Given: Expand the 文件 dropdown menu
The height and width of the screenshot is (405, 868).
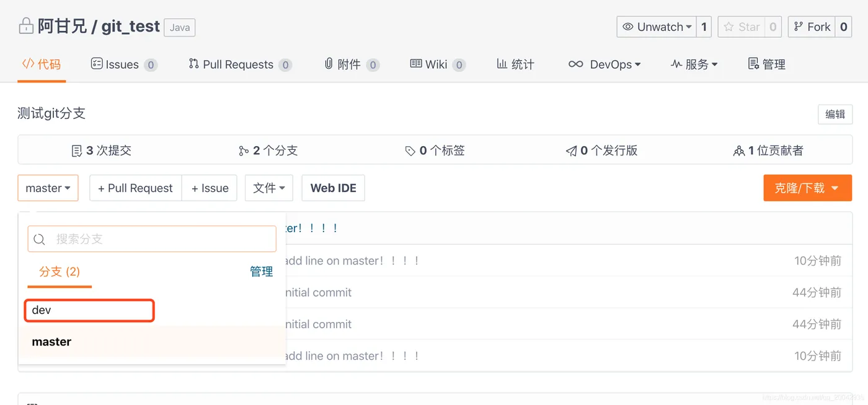Looking at the screenshot, I should coord(268,188).
